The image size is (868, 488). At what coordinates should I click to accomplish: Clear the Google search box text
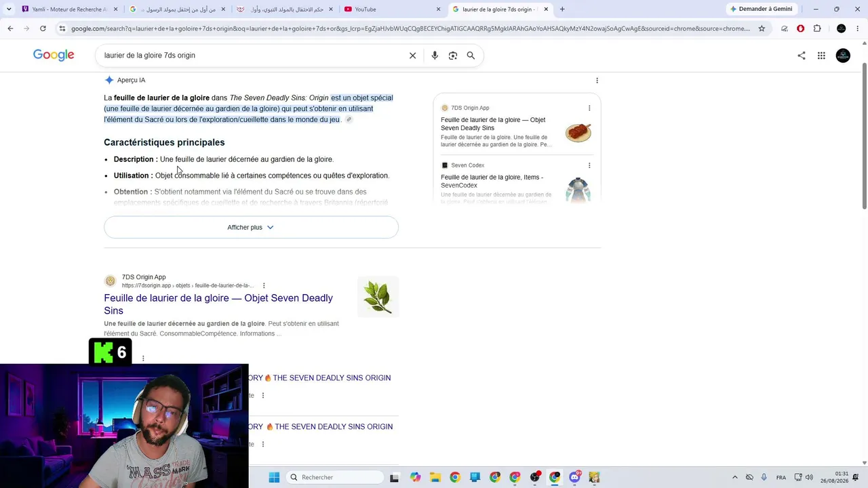(412, 56)
